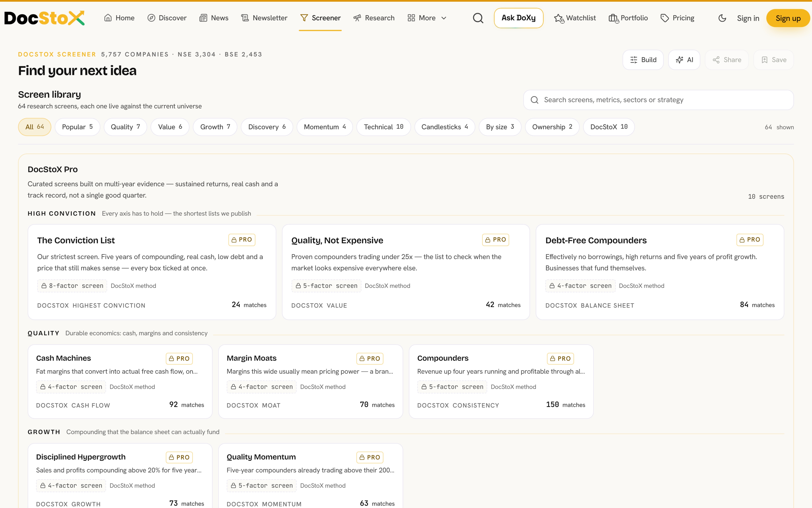812x508 pixels.
Task: Filter screens by Value
Action: coord(170,127)
